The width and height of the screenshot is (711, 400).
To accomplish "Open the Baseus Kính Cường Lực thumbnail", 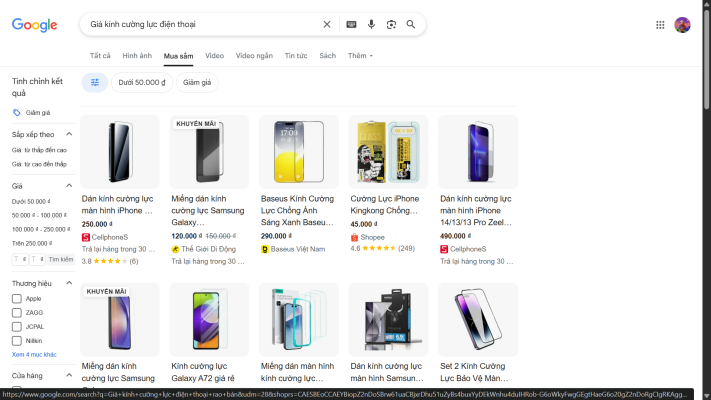I will pos(299,152).
